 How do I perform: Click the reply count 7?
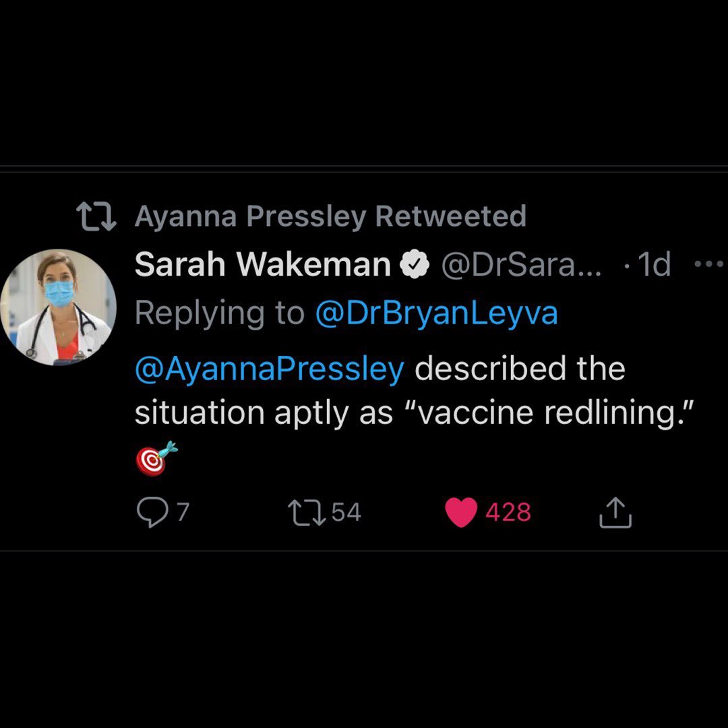coord(183,513)
